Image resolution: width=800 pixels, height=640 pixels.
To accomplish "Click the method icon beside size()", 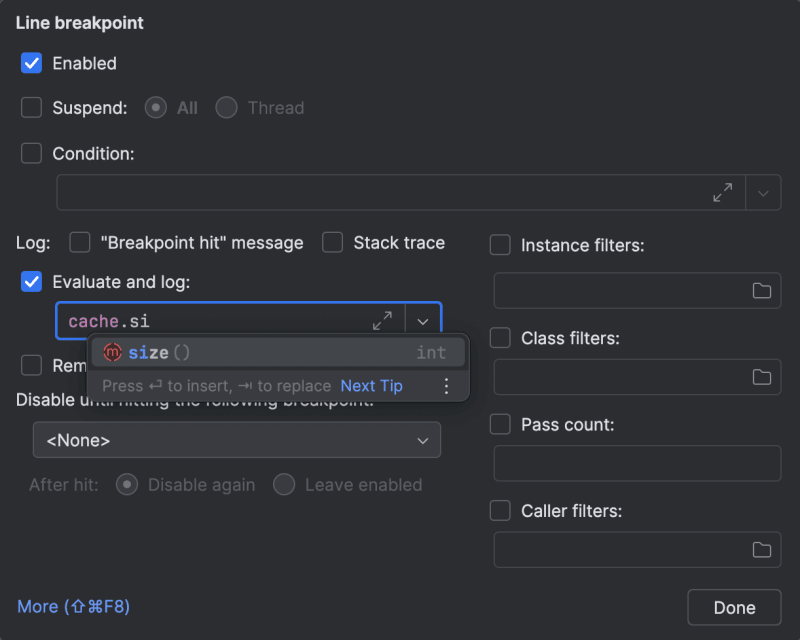I will pos(112,352).
